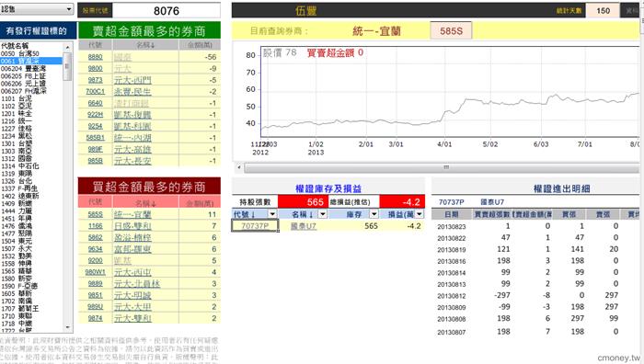Select stock 1710 東聯

(x=31, y=316)
